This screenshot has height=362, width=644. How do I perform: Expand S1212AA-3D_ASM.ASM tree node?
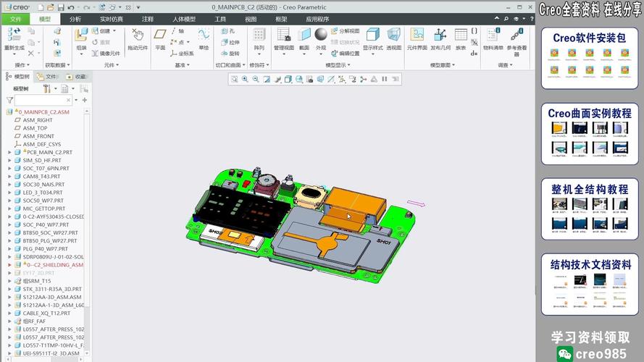[x=9, y=297]
